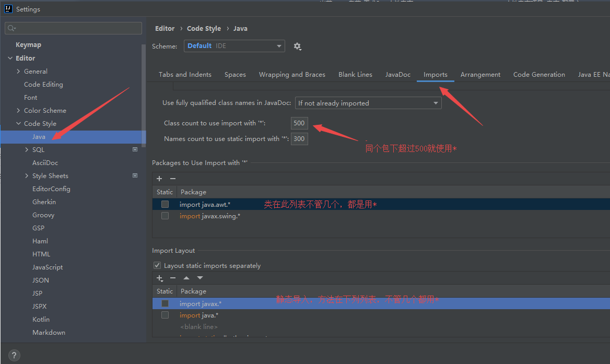The image size is (610, 364).
Task: Click in the settings search field
Action: tap(73, 28)
